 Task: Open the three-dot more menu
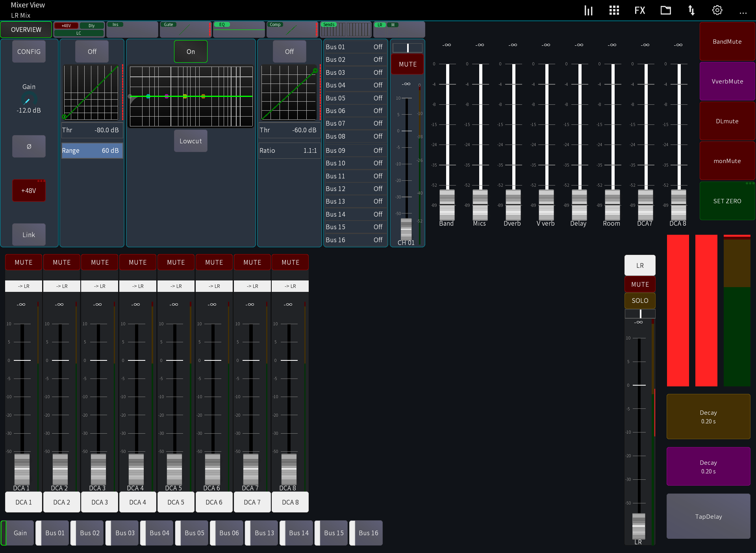point(743,13)
